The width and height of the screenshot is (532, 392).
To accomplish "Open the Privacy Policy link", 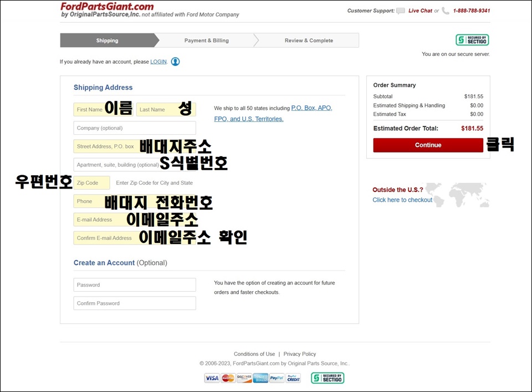I will point(300,354).
